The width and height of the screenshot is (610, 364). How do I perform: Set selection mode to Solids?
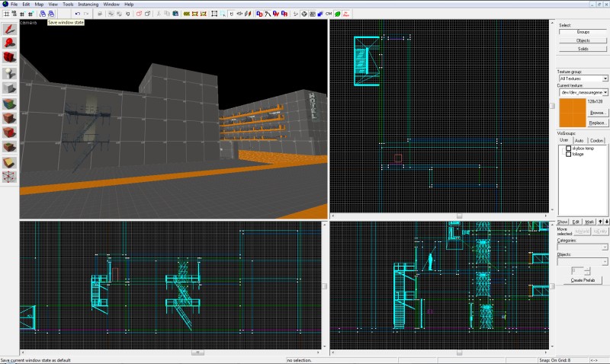point(583,49)
